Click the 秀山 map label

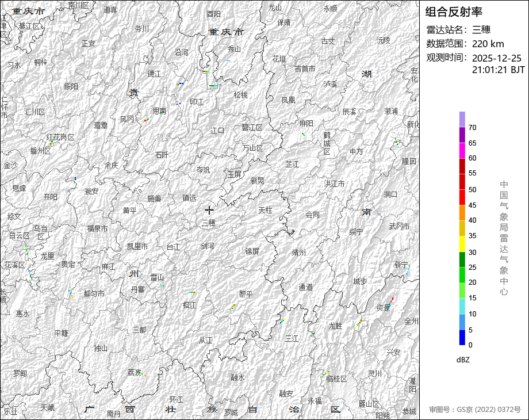pos(234,49)
